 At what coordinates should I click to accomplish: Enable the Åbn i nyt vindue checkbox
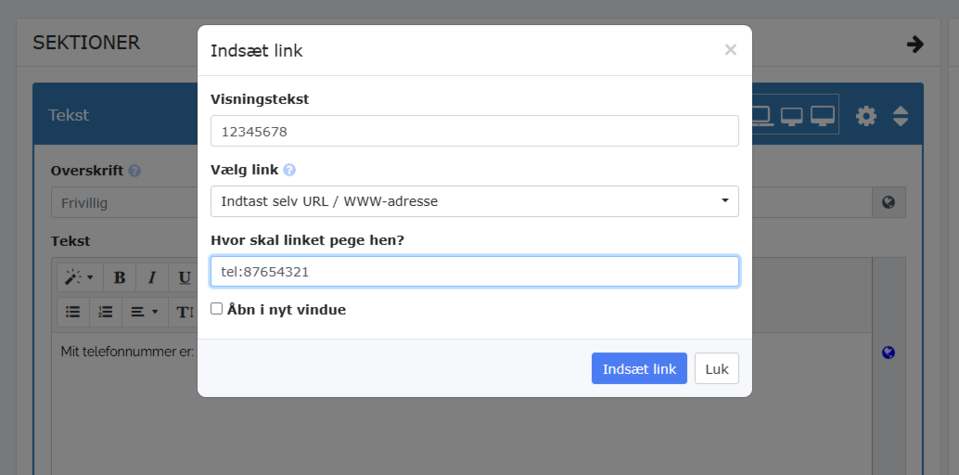click(x=217, y=309)
